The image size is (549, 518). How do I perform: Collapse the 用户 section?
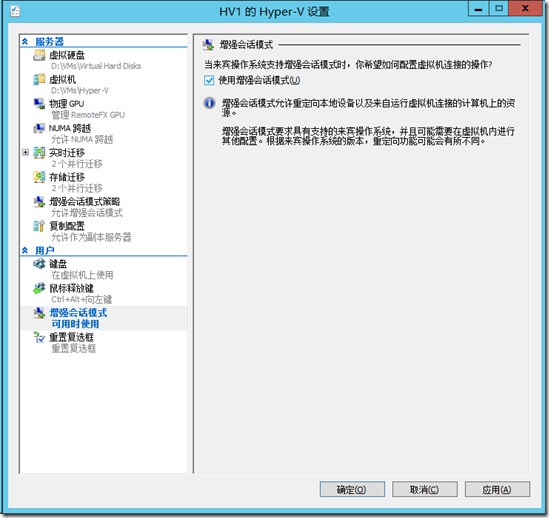(x=25, y=250)
